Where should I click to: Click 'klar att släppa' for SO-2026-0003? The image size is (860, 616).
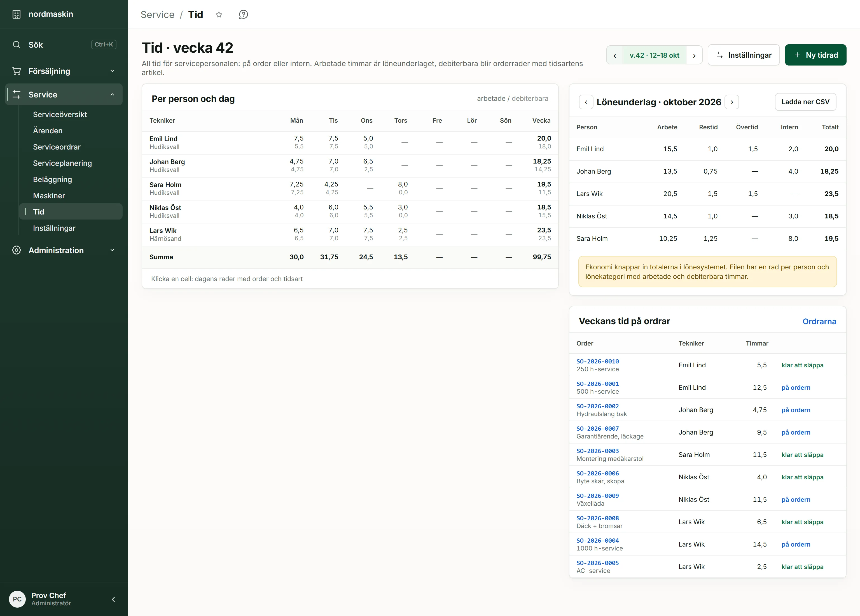click(x=802, y=455)
